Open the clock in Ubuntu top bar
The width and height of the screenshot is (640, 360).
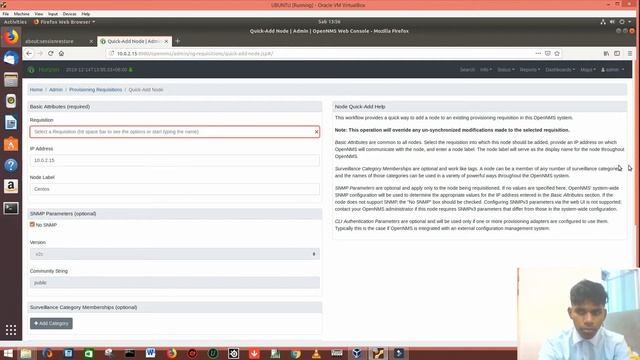[x=329, y=22]
